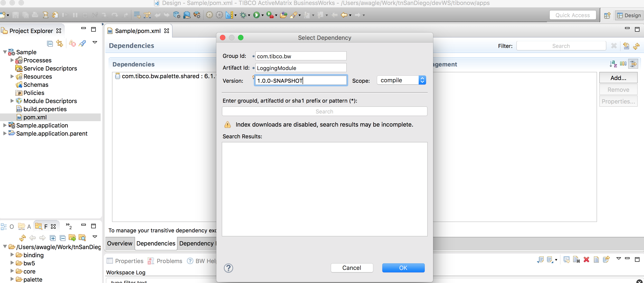The height and width of the screenshot is (283, 644).
Task: Click the Expand All plus icon in File Explorer
Action: click(52, 238)
